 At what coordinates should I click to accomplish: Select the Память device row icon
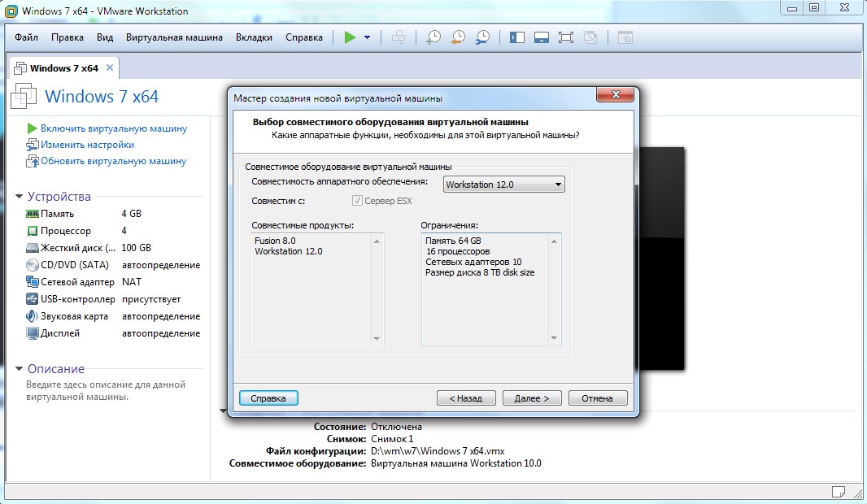[x=32, y=214]
